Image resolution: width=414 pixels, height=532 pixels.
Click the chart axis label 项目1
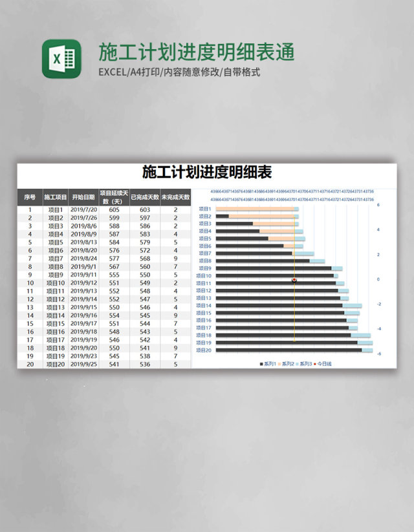click(x=205, y=209)
